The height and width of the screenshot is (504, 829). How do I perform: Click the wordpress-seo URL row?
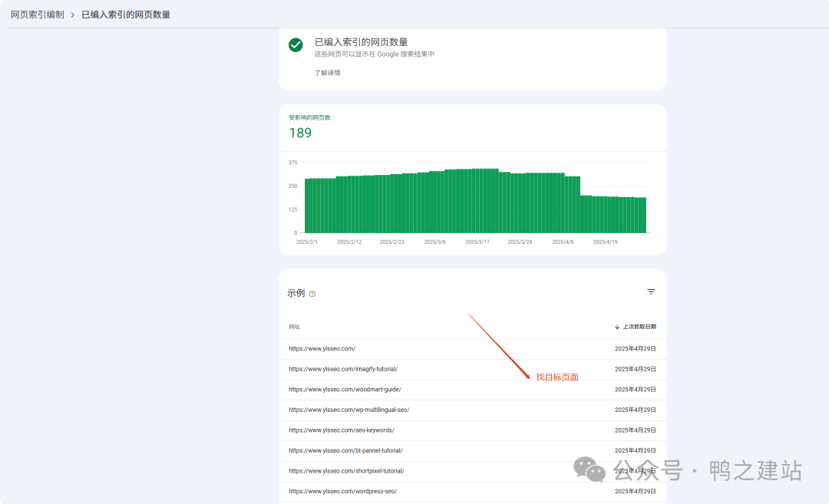point(343,491)
